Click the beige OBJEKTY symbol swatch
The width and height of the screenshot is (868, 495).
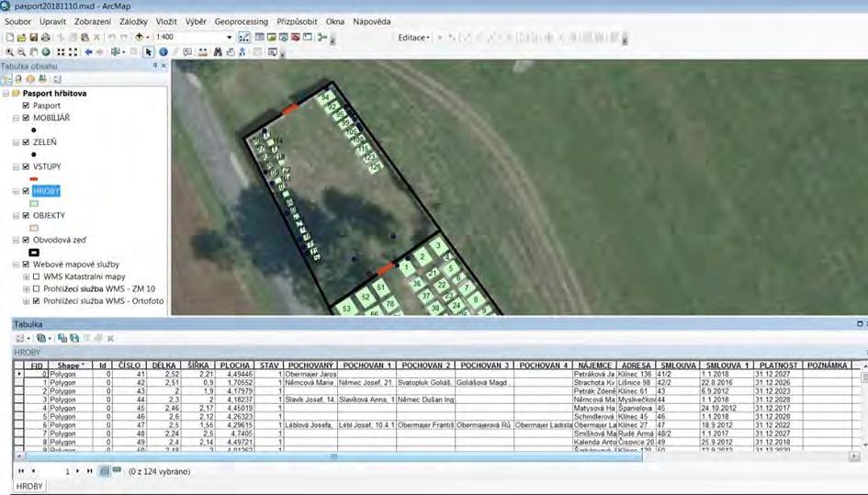click(x=34, y=228)
